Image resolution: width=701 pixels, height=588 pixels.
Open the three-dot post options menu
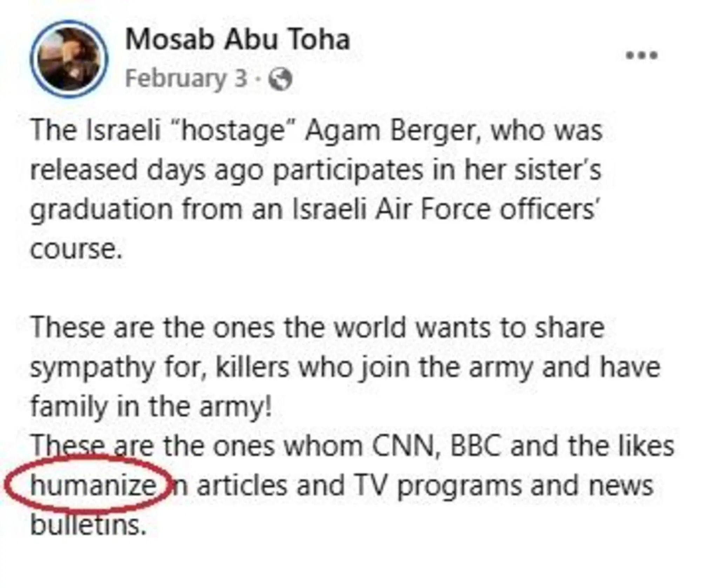click(x=641, y=55)
